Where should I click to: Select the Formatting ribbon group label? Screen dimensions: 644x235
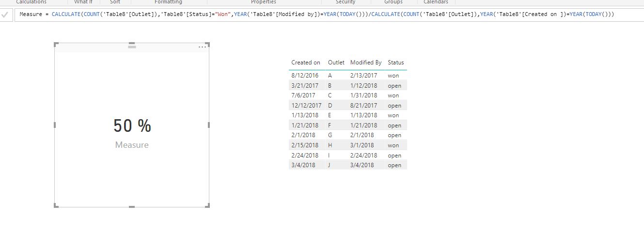pos(168,2)
